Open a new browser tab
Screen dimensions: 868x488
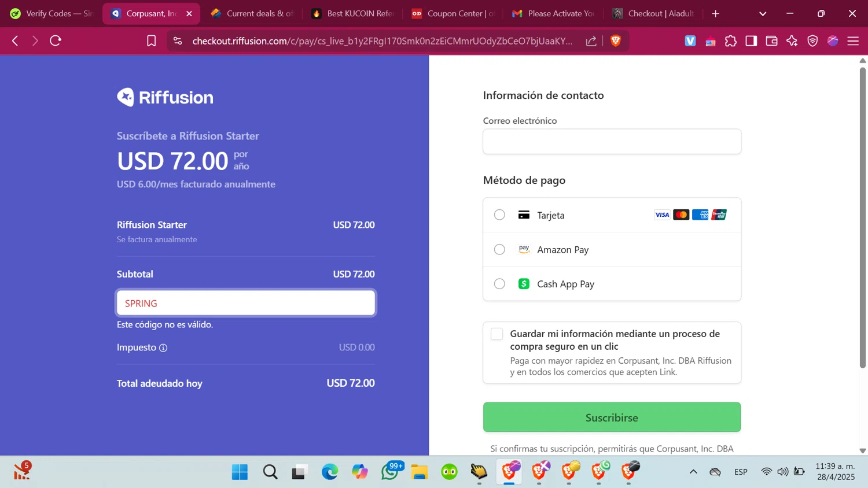click(716, 13)
